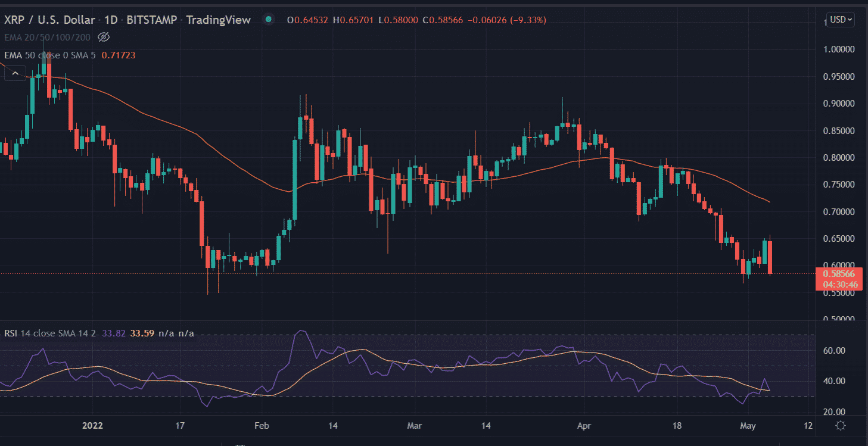This screenshot has height=446, width=868.
Task: Click the 0.80000 level on the price scale
Action: 839,158
